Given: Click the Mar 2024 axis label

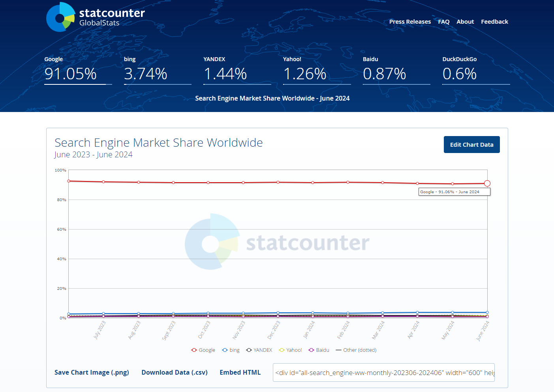Looking at the screenshot, I should (378, 330).
